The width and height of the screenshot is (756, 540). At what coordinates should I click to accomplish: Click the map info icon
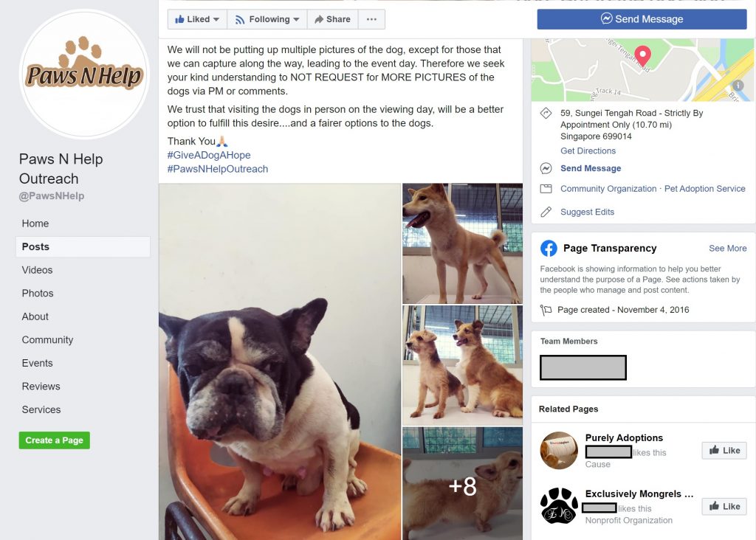pos(738,86)
